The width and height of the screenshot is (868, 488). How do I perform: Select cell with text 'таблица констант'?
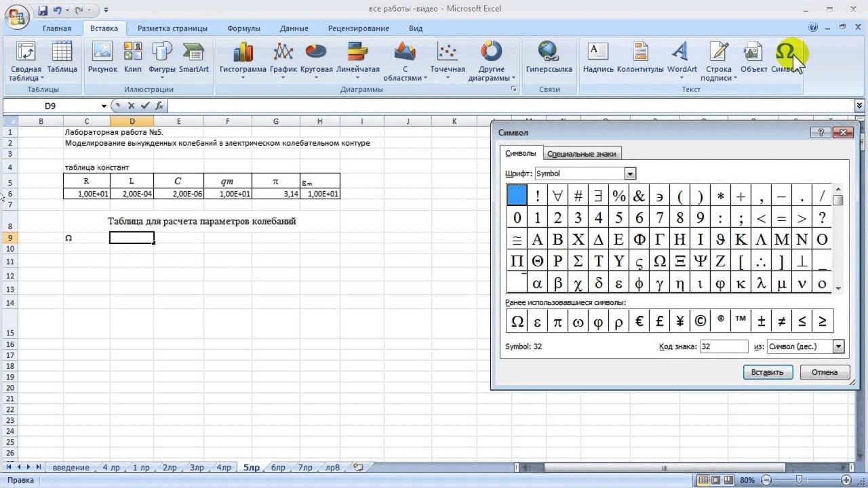click(97, 167)
